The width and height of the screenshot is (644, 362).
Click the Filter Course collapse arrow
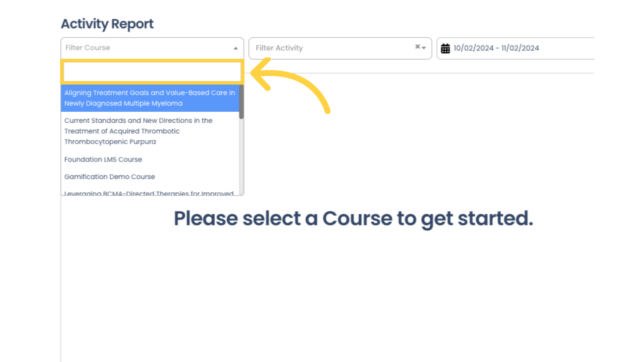236,48
